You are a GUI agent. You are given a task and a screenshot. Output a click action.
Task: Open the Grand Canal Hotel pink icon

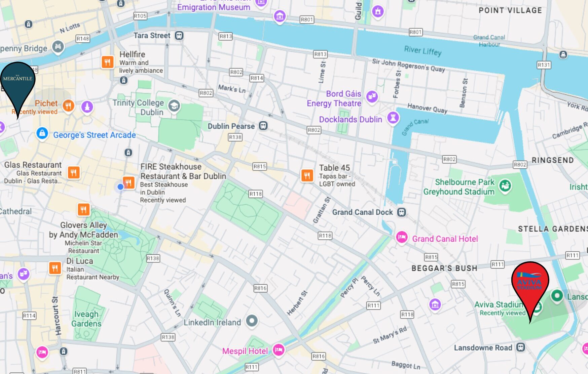[x=402, y=238]
